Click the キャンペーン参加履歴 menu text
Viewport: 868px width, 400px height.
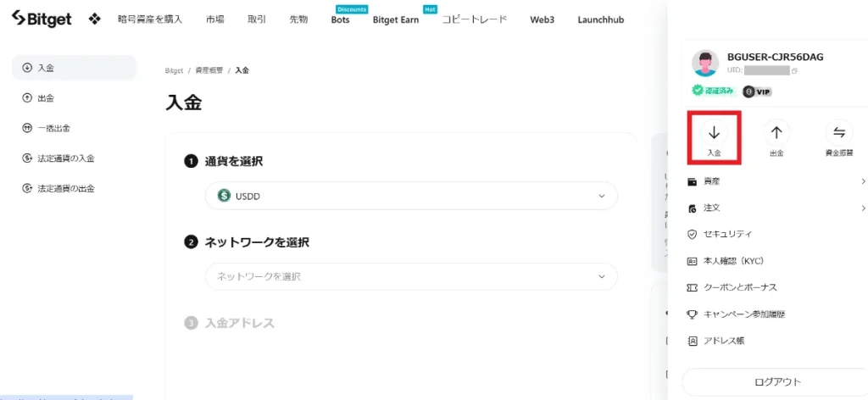(744, 314)
